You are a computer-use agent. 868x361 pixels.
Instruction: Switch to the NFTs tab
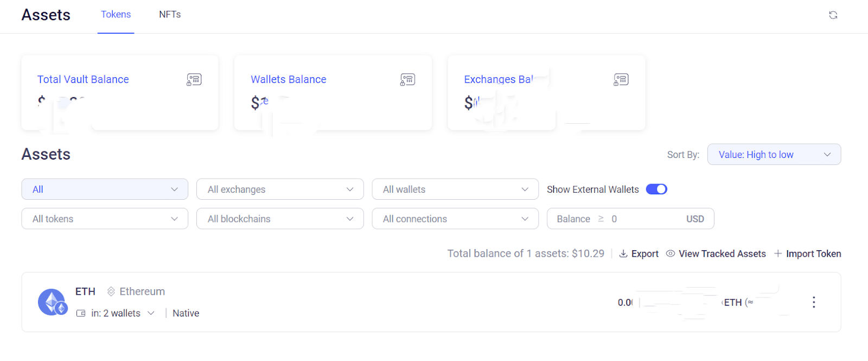pos(170,15)
